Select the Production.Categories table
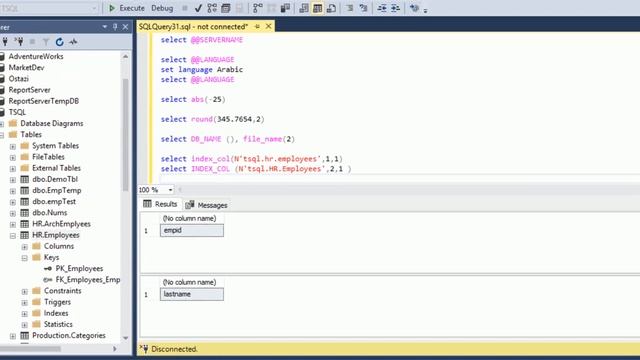640x360 pixels. [x=69, y=336]
